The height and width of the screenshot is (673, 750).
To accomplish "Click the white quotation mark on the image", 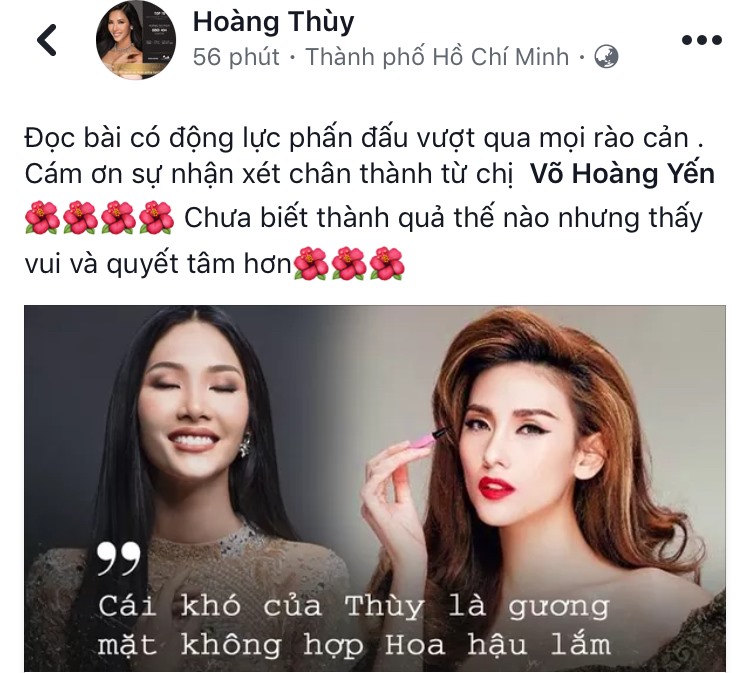I will 119,558.
